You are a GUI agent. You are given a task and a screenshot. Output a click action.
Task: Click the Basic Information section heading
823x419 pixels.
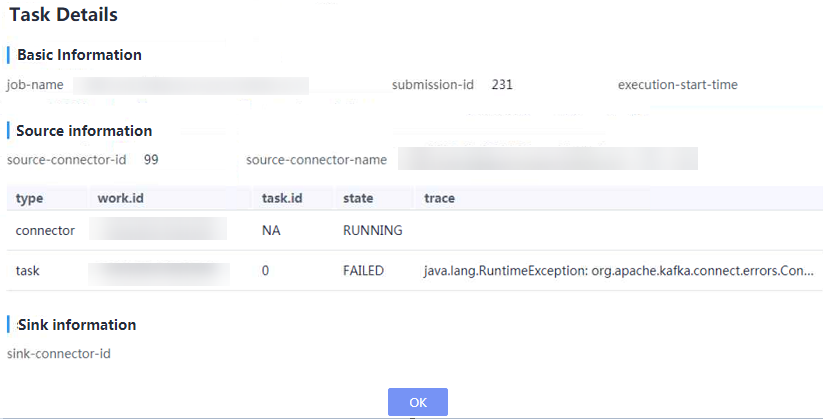click(x=79, y=55)
